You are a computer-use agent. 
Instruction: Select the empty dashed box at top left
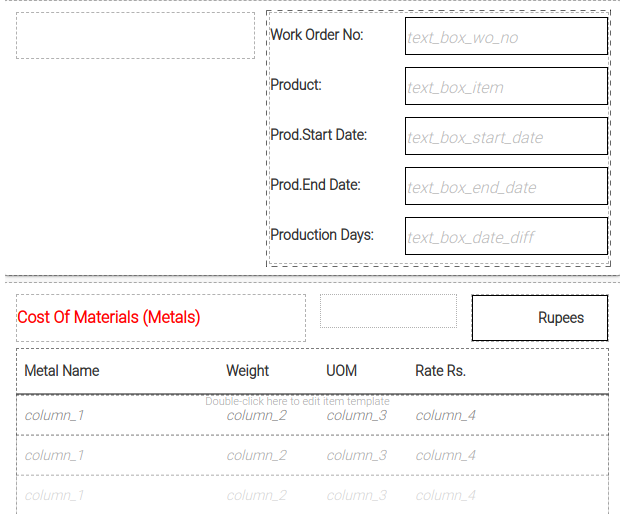(135, 36)
